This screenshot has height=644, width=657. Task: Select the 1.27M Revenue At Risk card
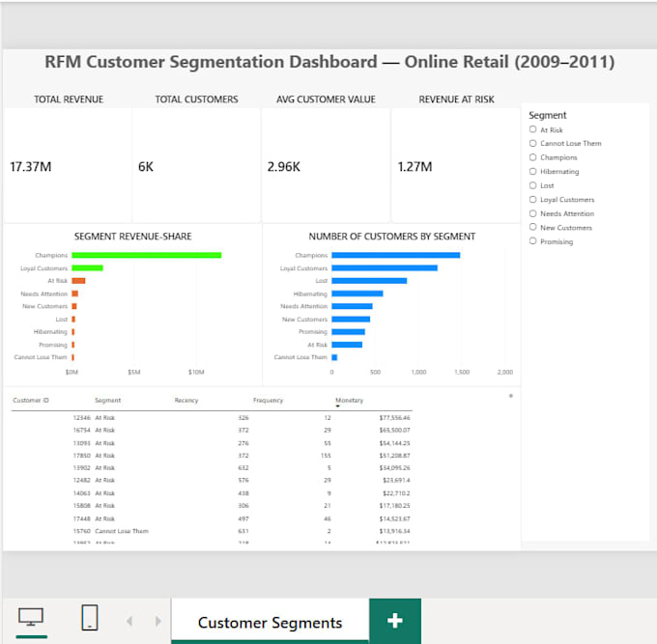click(456, 166)
